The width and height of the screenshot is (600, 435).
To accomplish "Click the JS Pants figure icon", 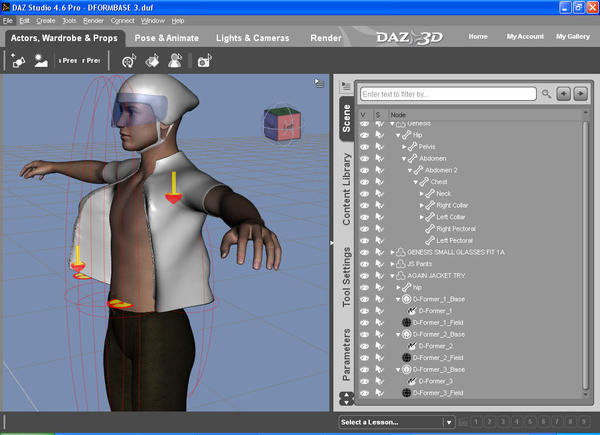I will (401, 264).
